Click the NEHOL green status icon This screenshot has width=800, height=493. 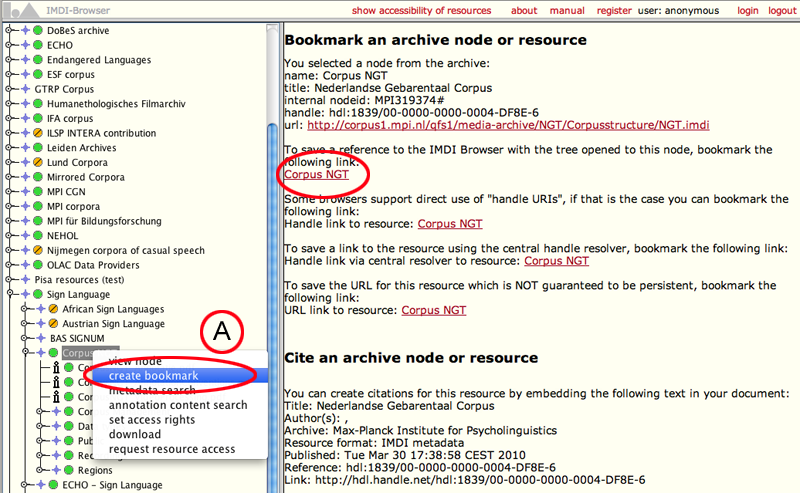click(x=38, y=236)
